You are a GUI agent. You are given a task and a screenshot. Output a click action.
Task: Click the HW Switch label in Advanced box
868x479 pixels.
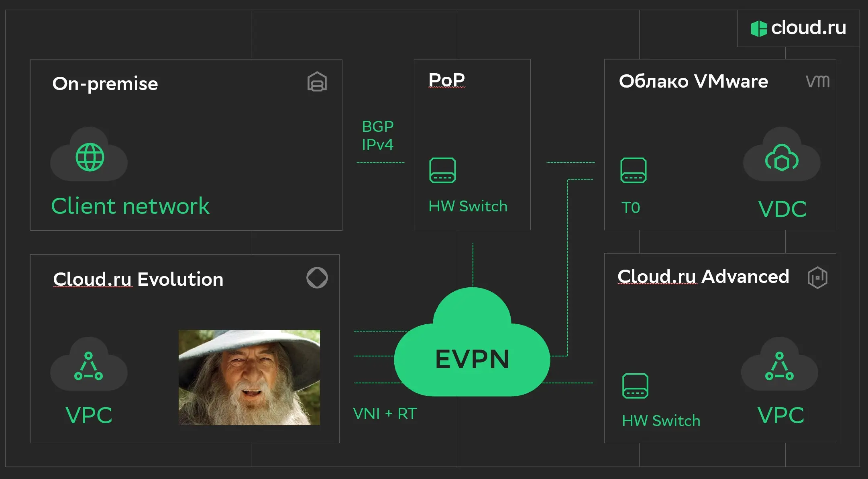click(x=661, y=421)
